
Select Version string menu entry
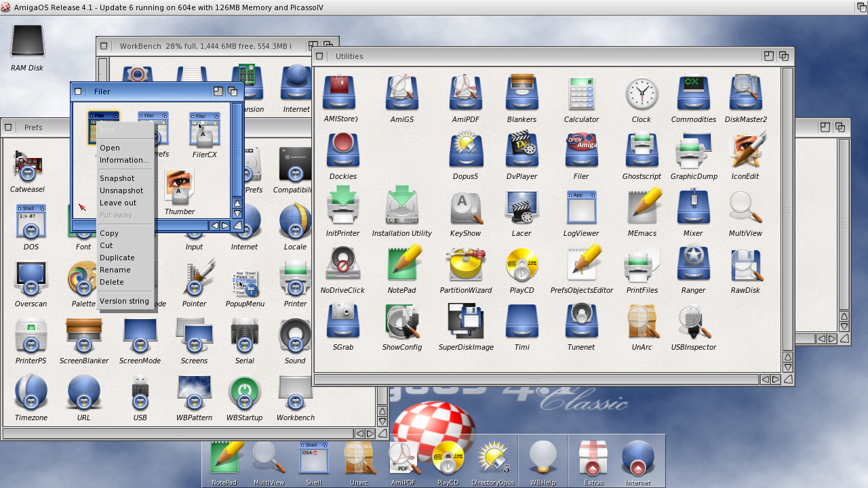pos(125,301)
